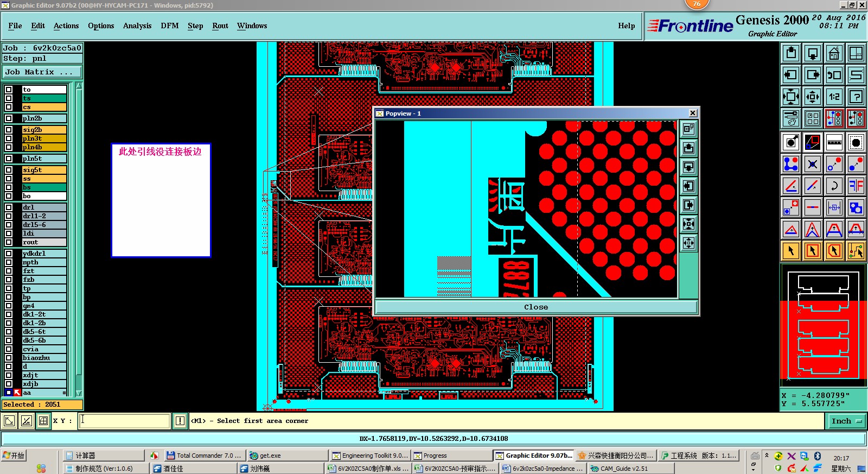Click the Selected : 2051 status field
This screenshot has height=474, width=868.
tap(42, 405)
